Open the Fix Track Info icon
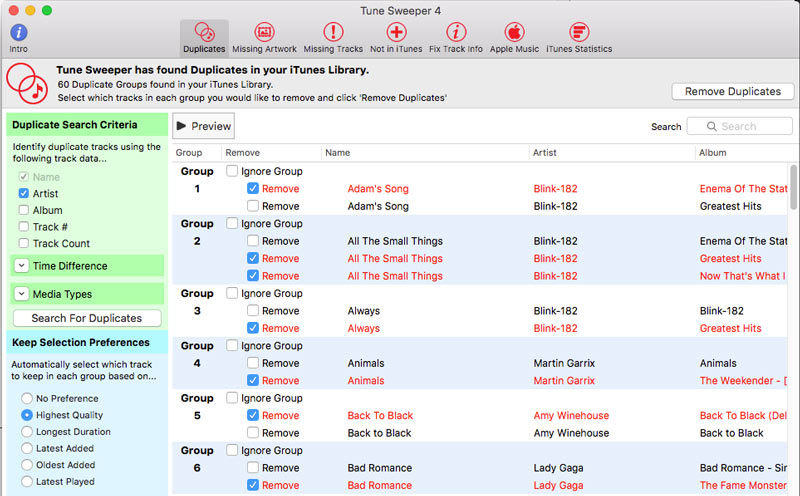Screen dimensions: 800x496 pyautogui.click(x=456, y=32)
